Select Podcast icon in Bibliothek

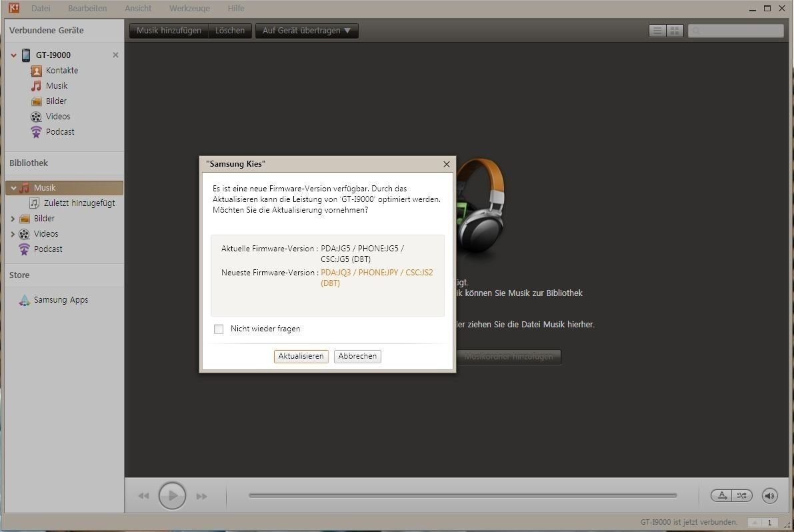click(24, 249)
